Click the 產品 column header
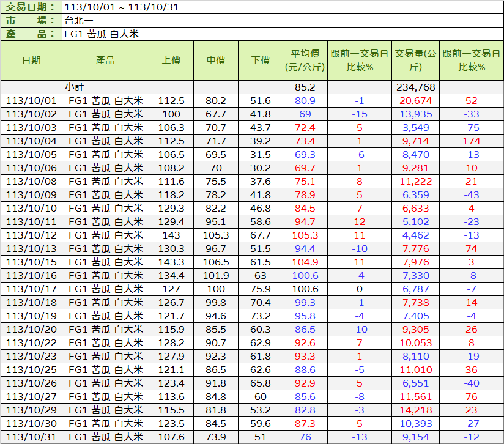This screenshot has width=504, height=444. (105, 60)
